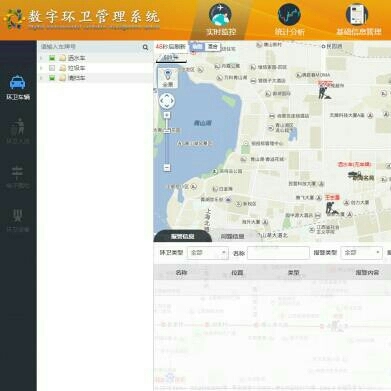
Task: Click the full-view map pin button
Action: tap(167, 78)
